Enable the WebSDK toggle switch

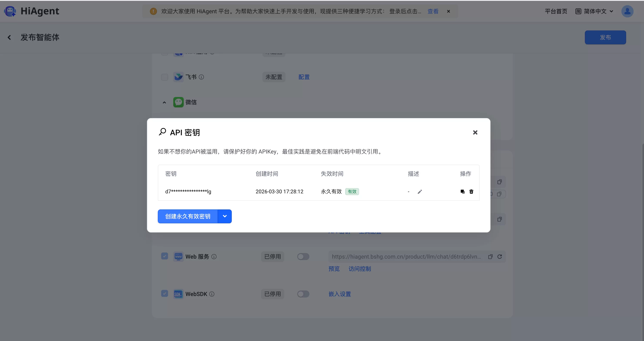point(303,294)
